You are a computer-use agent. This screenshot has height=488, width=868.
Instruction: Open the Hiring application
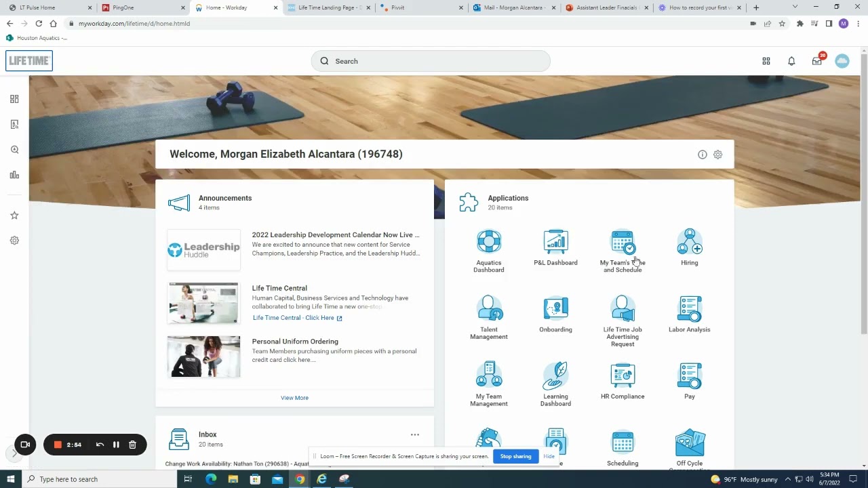(689, 247)
